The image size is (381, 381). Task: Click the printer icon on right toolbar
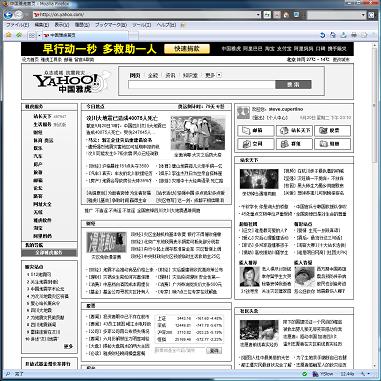click(354, 35)
